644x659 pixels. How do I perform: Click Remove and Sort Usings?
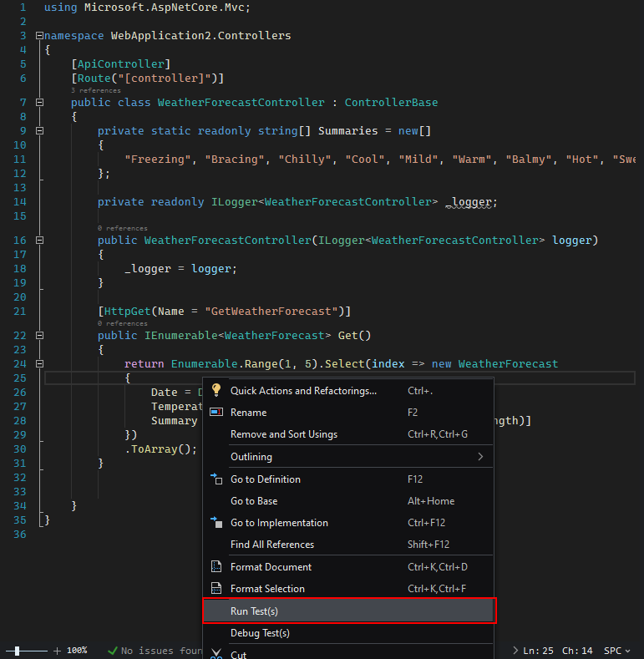(284, 434)
